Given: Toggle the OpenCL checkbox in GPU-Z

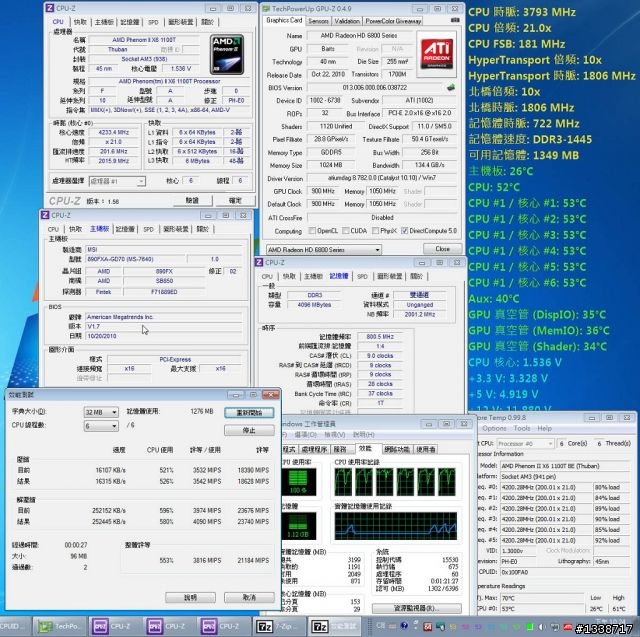Looking at the screenshot, I should point(312,231).
